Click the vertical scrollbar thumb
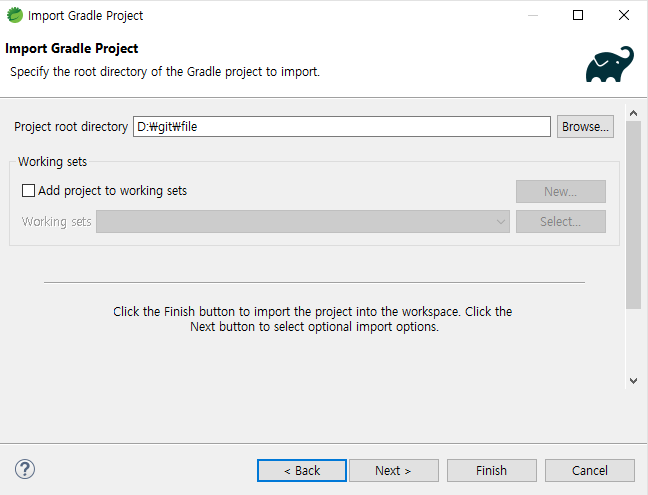 click(633, 214)
